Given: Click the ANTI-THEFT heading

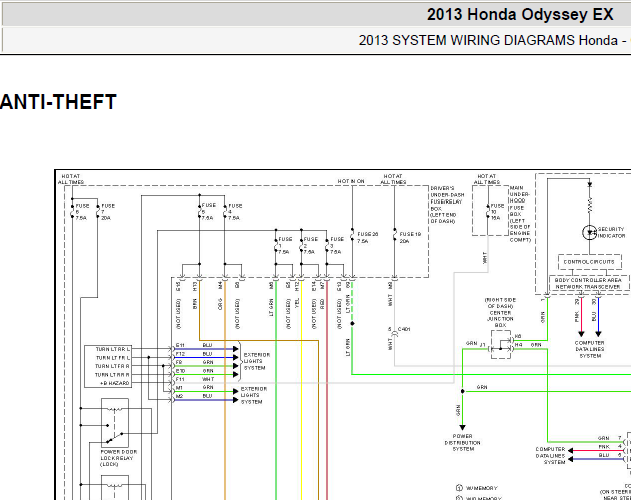Looking at the screenshot, I should click(58, 102).
